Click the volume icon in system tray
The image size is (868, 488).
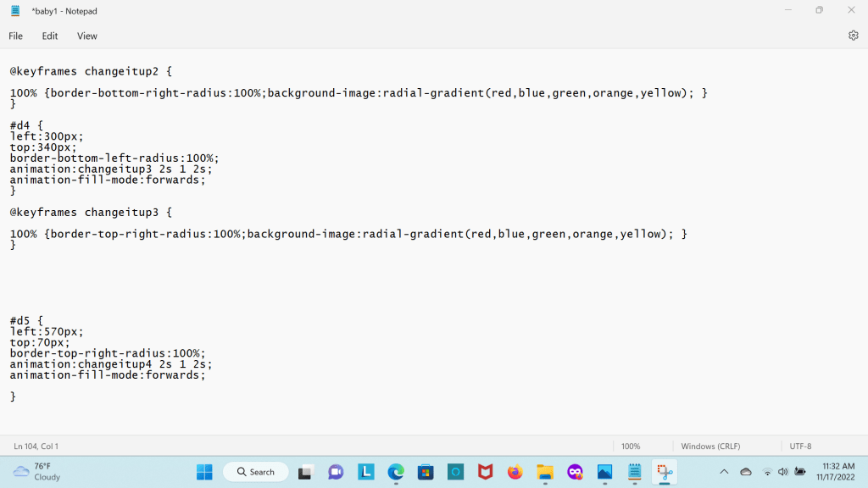(x=782, y=472)
